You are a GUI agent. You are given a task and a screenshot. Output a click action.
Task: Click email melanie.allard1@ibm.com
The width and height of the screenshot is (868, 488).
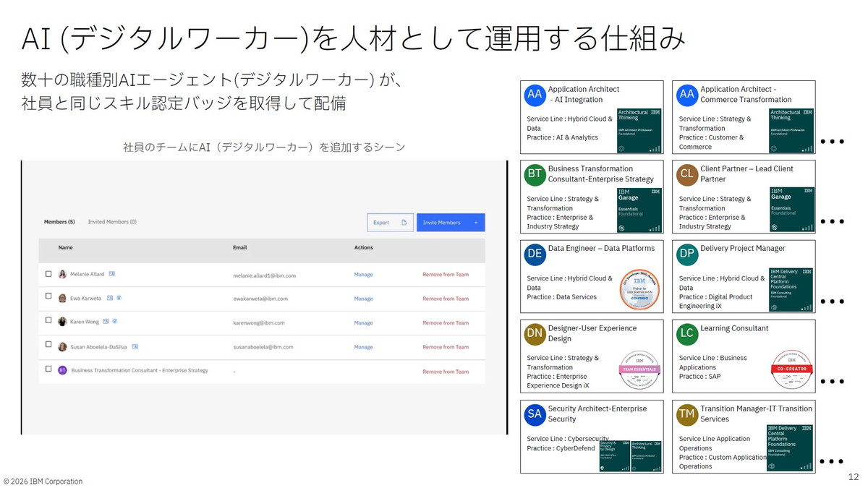tap(264, 275)
